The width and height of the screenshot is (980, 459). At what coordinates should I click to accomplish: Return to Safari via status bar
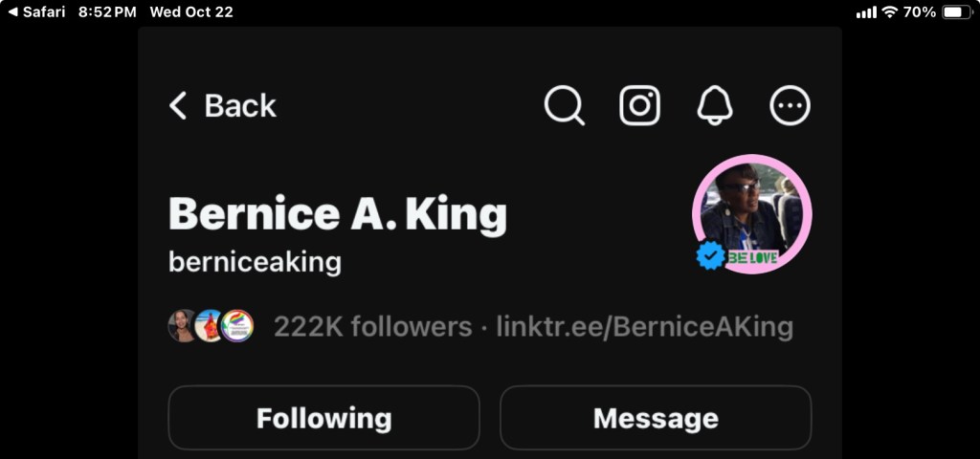coord(36,12)
